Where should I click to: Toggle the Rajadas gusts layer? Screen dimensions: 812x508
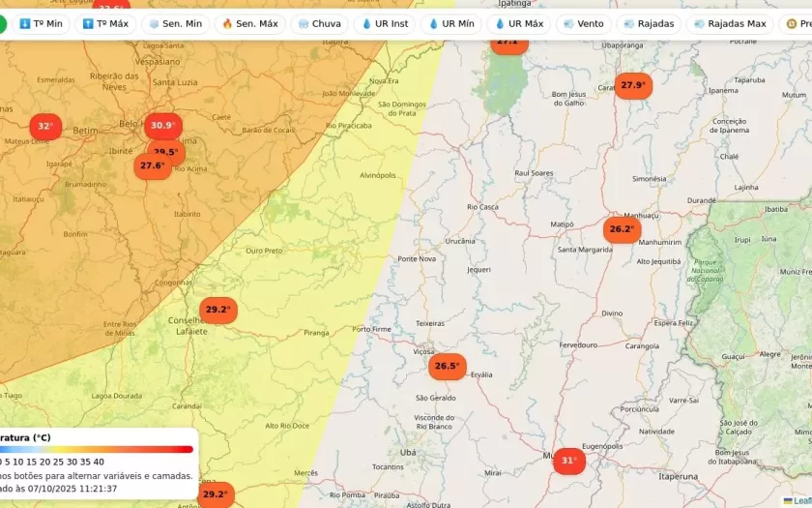(x=649, y=23)
